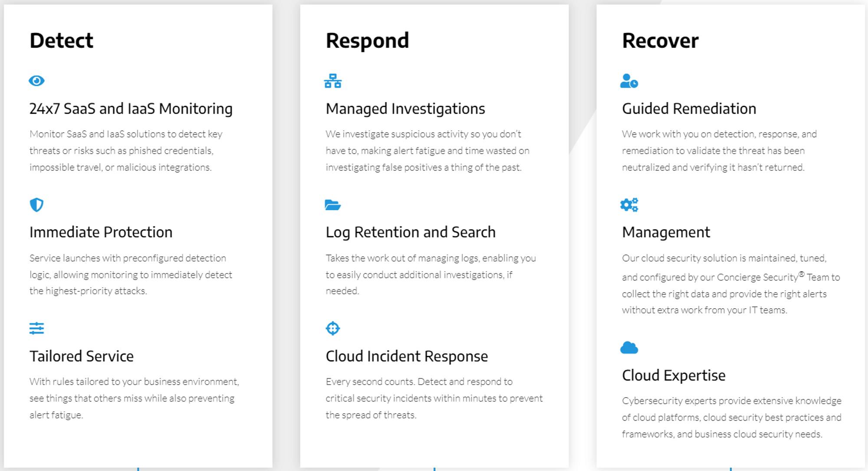868x471 pixels.
Task: Click the Tailored Service heading
Action: [x=82, y=356]
